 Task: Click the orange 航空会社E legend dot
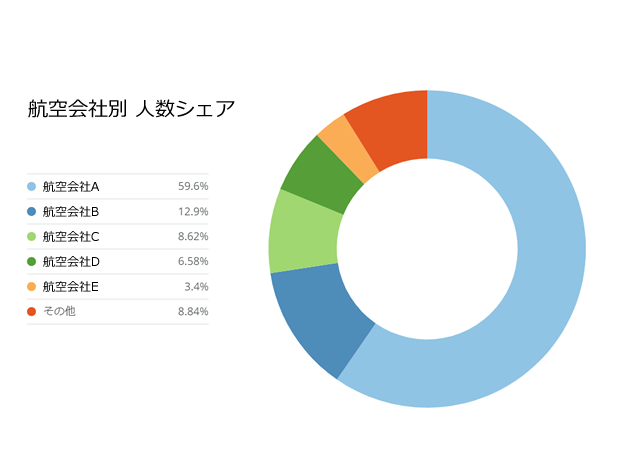pos(32,287)
